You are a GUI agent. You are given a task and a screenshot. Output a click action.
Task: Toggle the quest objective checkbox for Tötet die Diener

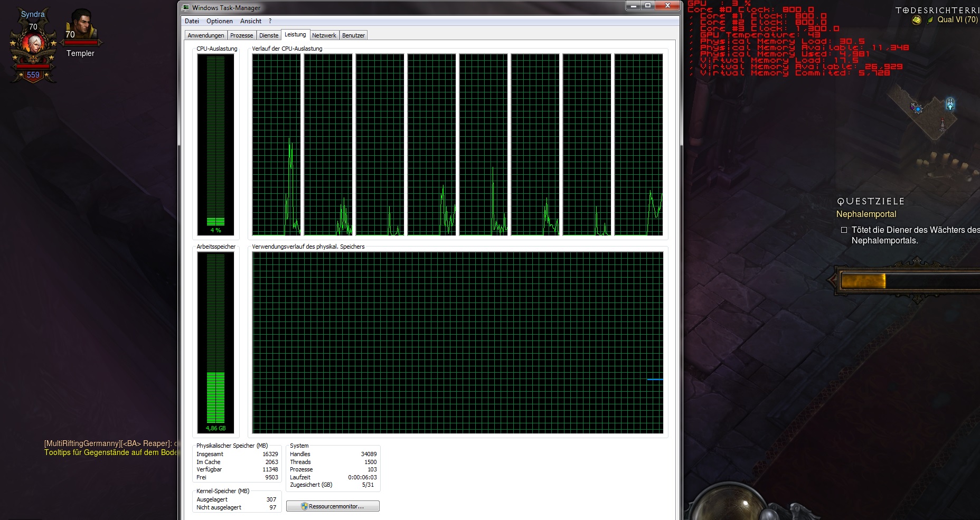(844, 230)
